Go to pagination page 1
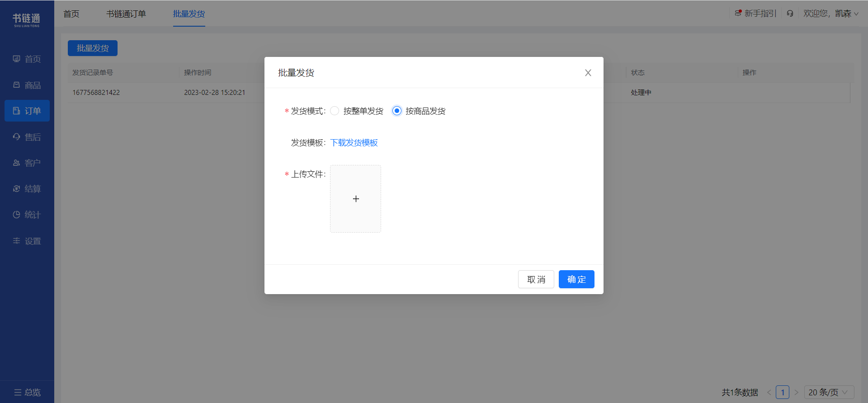Screen dimensions: 868x403 (783, 392)
